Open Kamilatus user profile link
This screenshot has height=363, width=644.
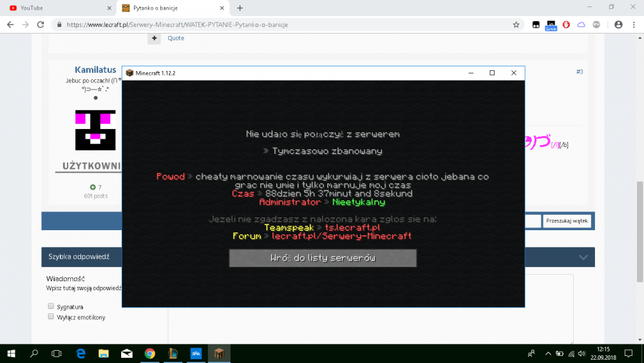pyautogui.click(x=95, y=70)
